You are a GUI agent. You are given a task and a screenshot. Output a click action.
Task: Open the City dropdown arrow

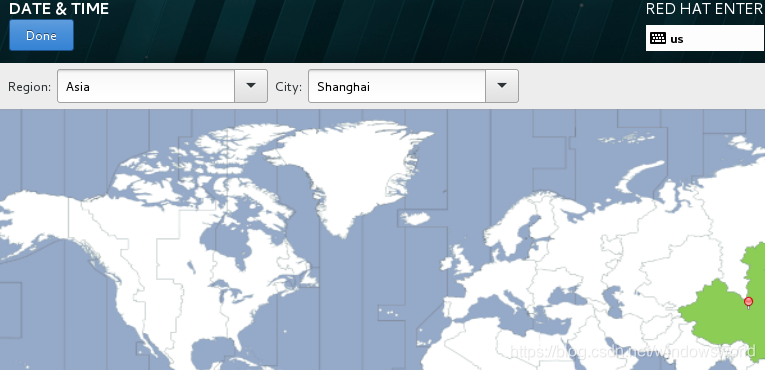coord(502,86)
